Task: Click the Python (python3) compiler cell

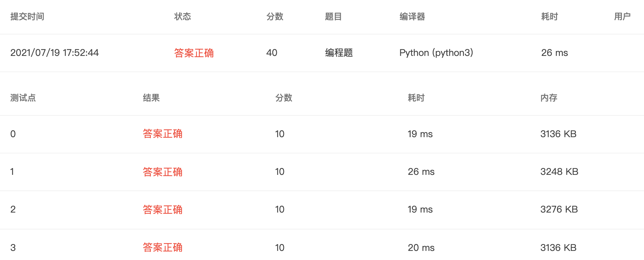Action: pos(436,53)
